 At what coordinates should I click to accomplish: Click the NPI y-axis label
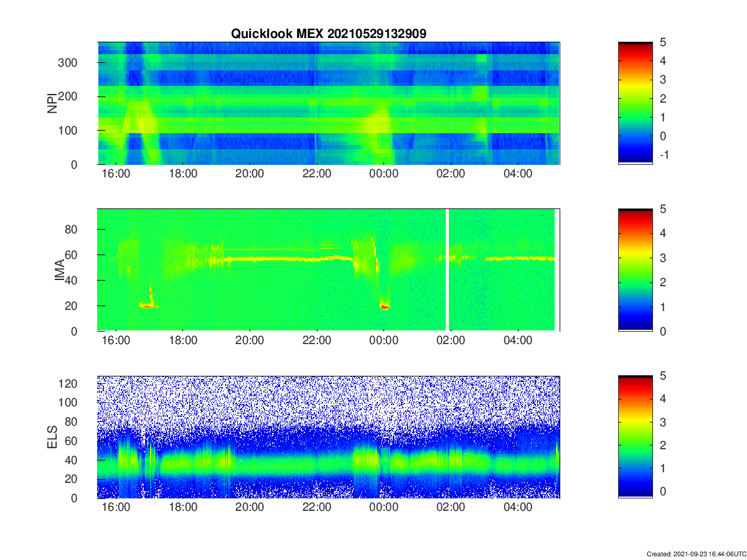[53, 103]
